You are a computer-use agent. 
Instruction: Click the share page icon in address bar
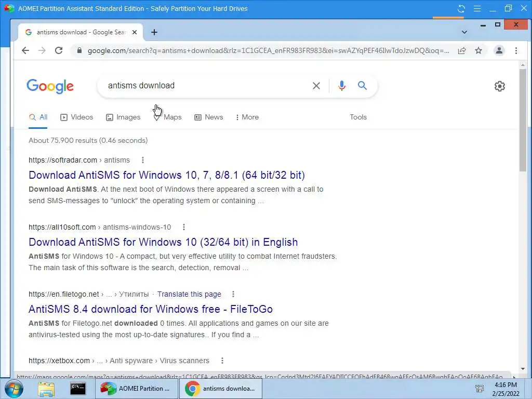[x=462, y=50]
